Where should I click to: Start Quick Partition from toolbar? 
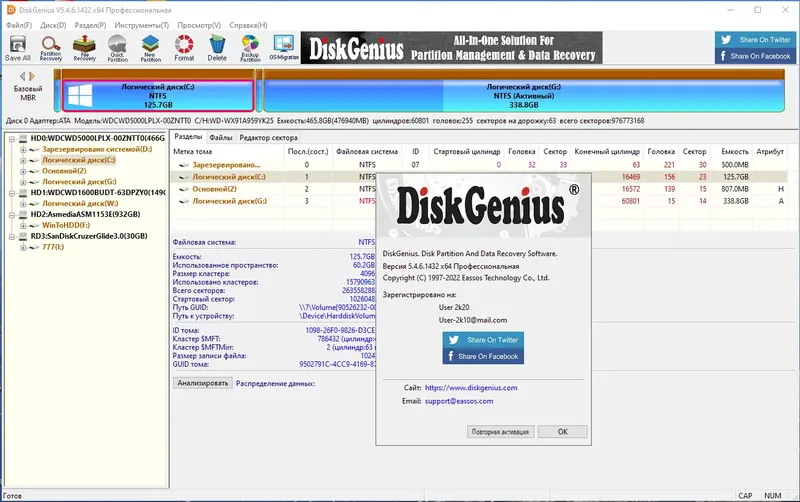117,48
